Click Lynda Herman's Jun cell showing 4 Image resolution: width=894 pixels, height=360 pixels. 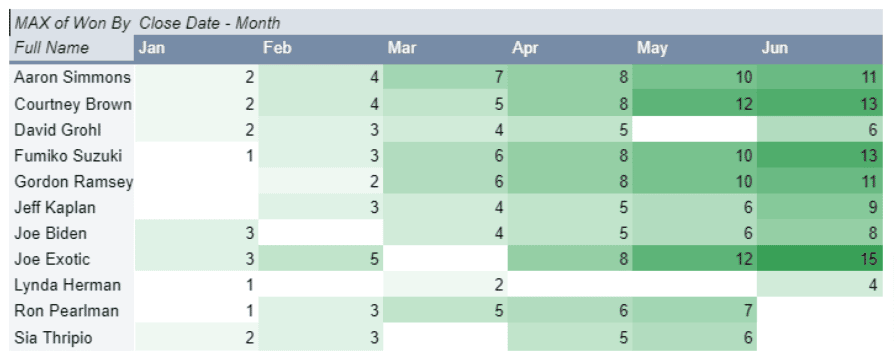820,285
